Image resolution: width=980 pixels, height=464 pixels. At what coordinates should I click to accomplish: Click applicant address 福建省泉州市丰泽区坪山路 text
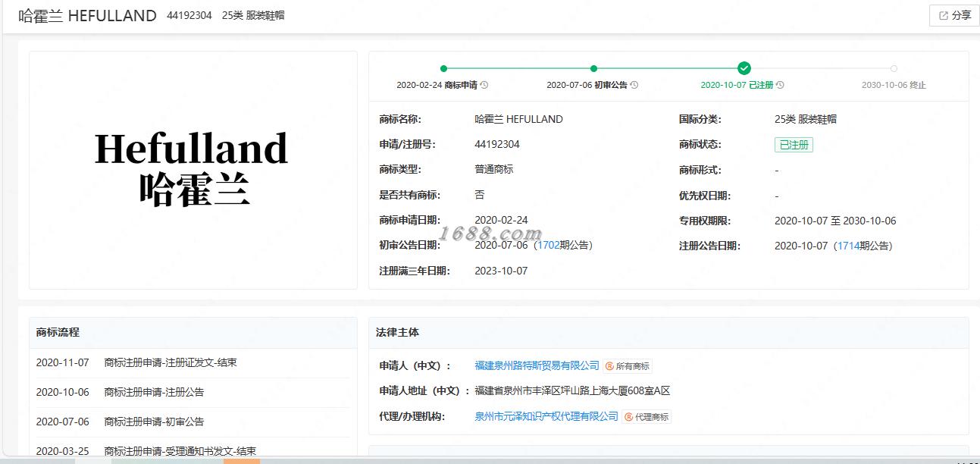pyautogui.click(x=572, y=391)
